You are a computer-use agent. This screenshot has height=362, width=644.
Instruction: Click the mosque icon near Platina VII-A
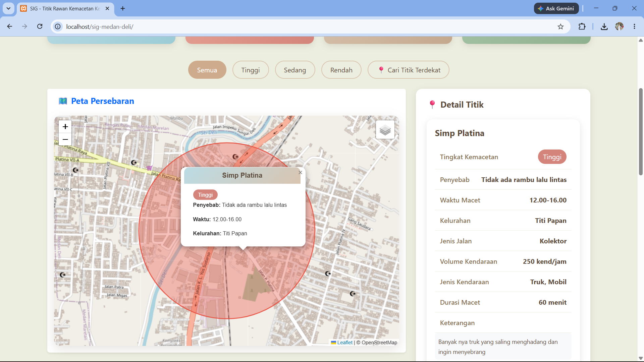(75, 170)
